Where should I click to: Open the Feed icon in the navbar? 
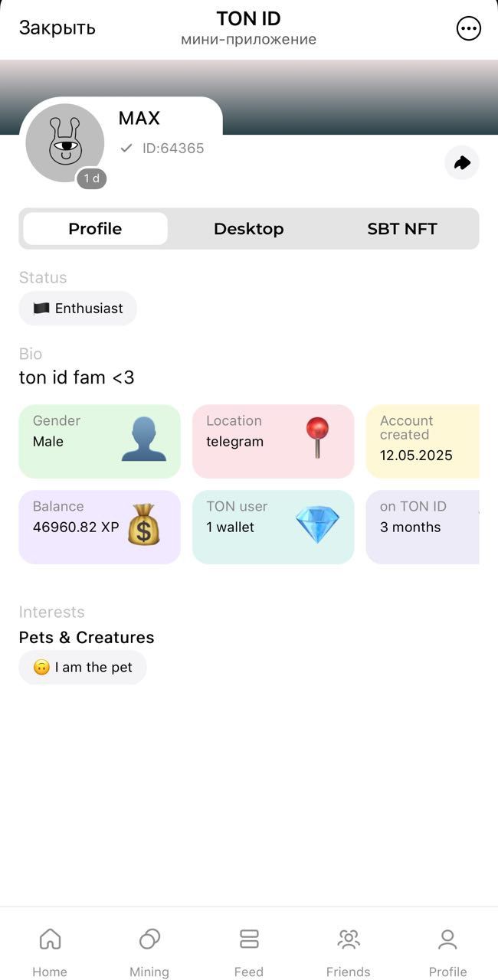coord(249,939)
